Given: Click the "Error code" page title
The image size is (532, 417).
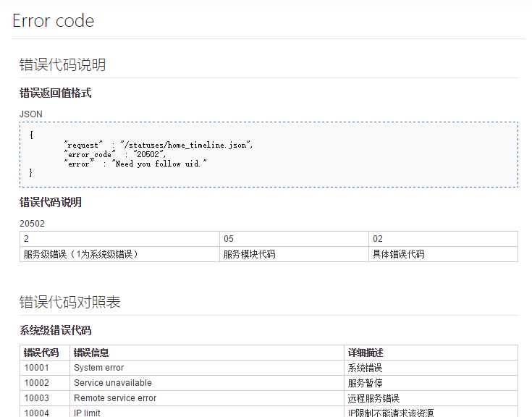Looking at the screenshot, I should 54,21.
